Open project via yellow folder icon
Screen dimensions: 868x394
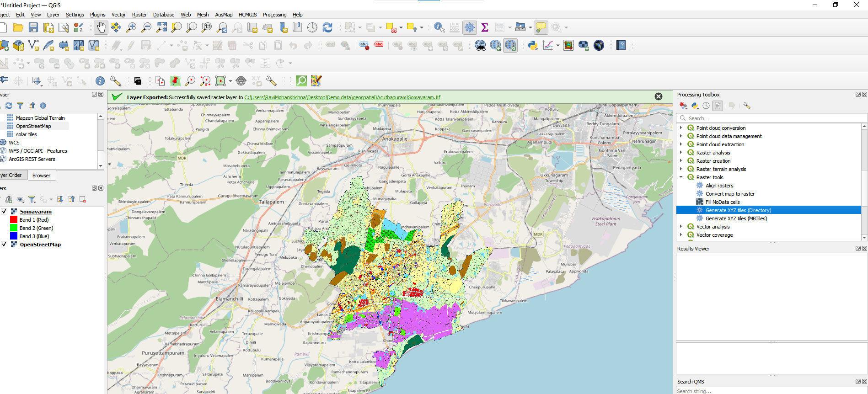click(18, 27)
